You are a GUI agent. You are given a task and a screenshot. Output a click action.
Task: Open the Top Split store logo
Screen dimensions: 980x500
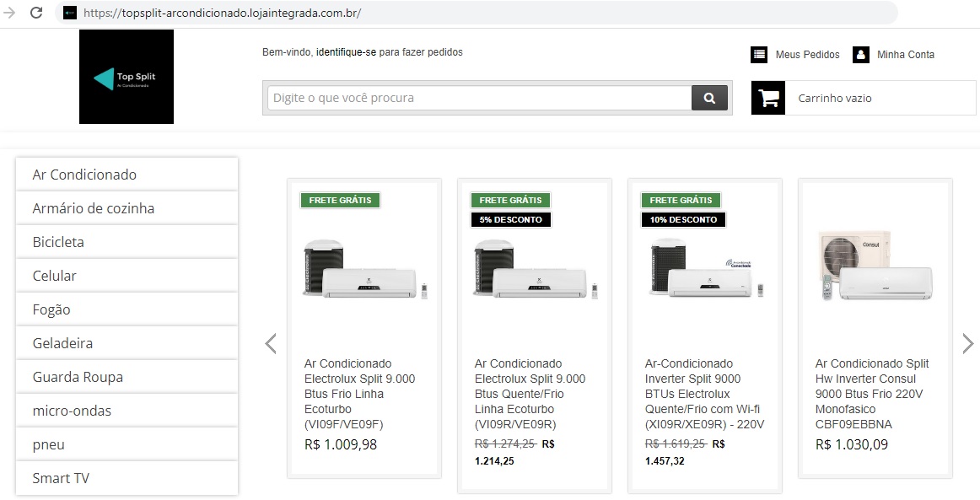[127, 76]
